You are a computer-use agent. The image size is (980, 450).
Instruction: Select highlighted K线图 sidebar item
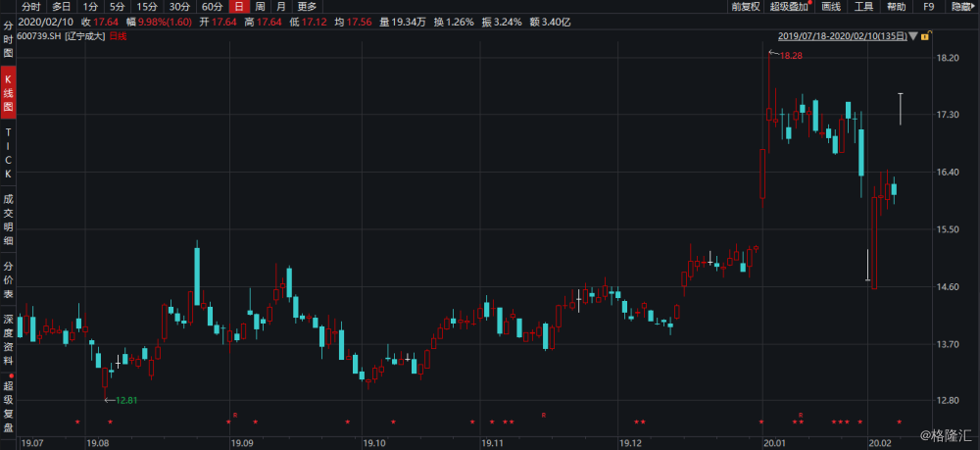click(8, 92)
